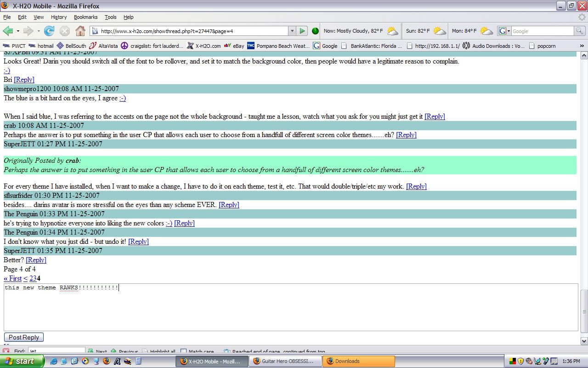This screenshot has width=588, height=368.
Task: Open the Google bookmark
Action: 325,46
